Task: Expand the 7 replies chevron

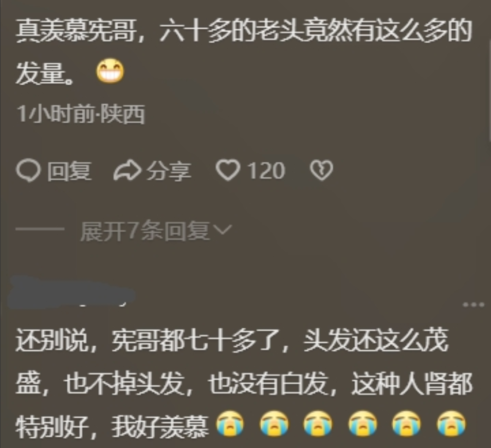Action: point(222,230)
